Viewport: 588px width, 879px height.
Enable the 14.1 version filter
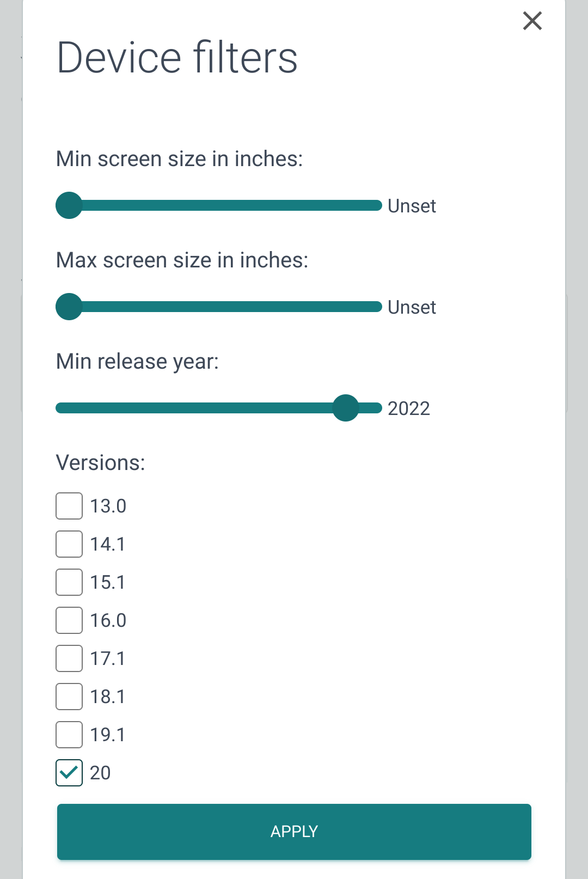69,544
